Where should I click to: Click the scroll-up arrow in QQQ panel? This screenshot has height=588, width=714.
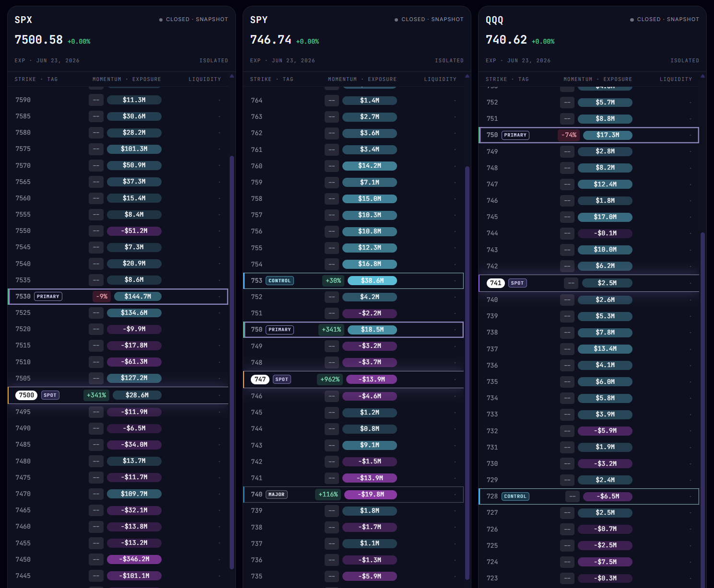703,76
